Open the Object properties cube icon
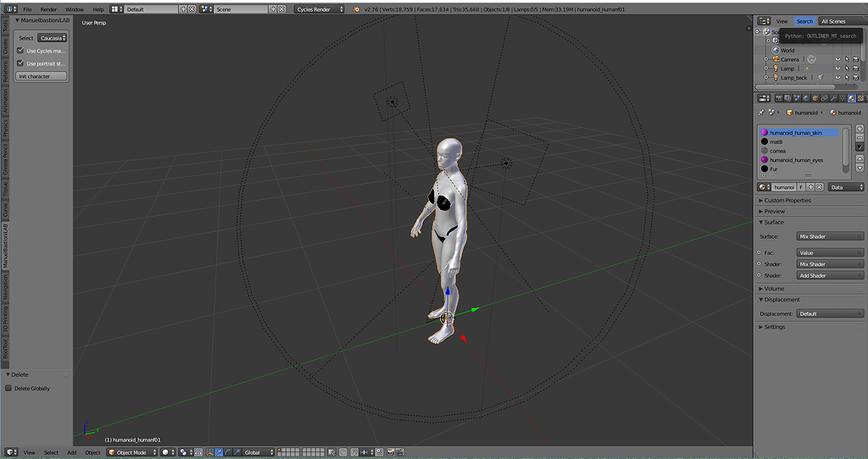This screenshot has height=459, width=868. tap(815, 98)
